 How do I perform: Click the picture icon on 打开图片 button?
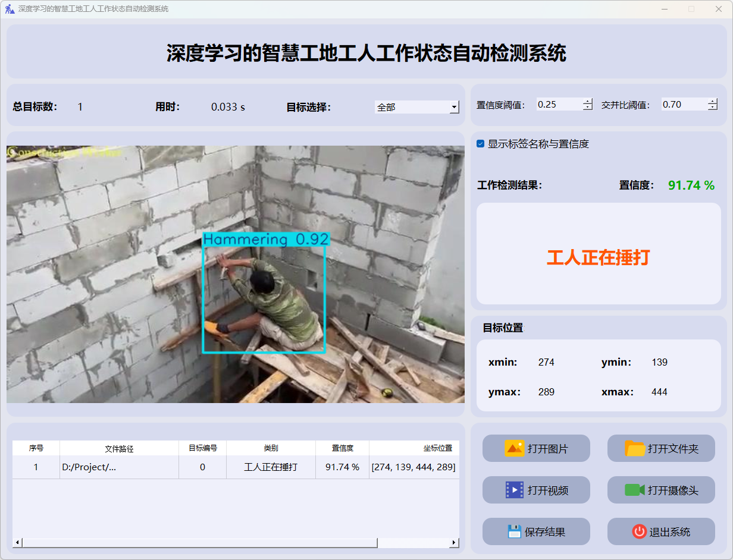(514, 448)
